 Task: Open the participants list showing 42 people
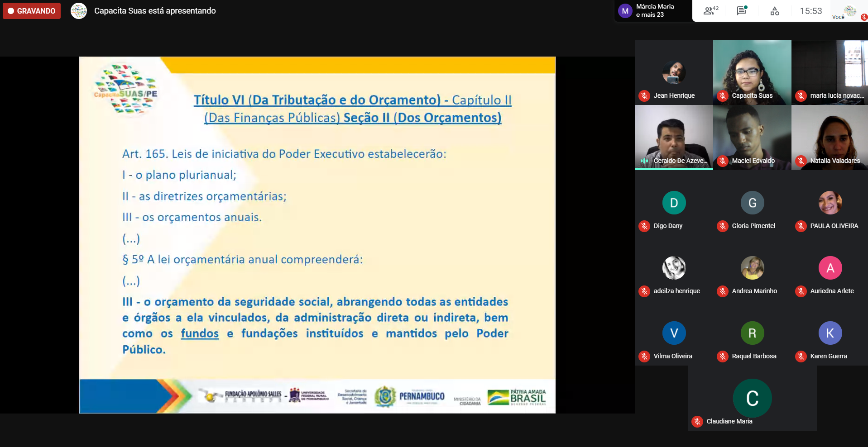710,11
